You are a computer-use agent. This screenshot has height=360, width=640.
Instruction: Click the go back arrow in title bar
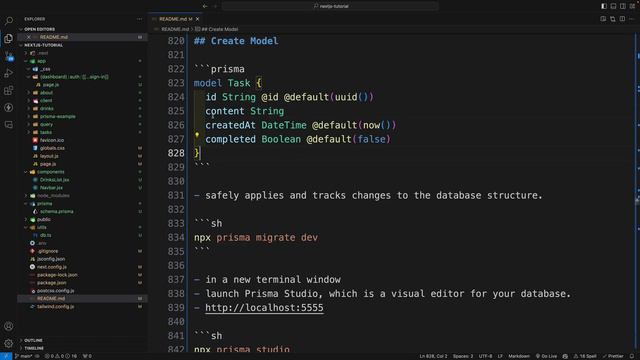(x=205, y=6)
